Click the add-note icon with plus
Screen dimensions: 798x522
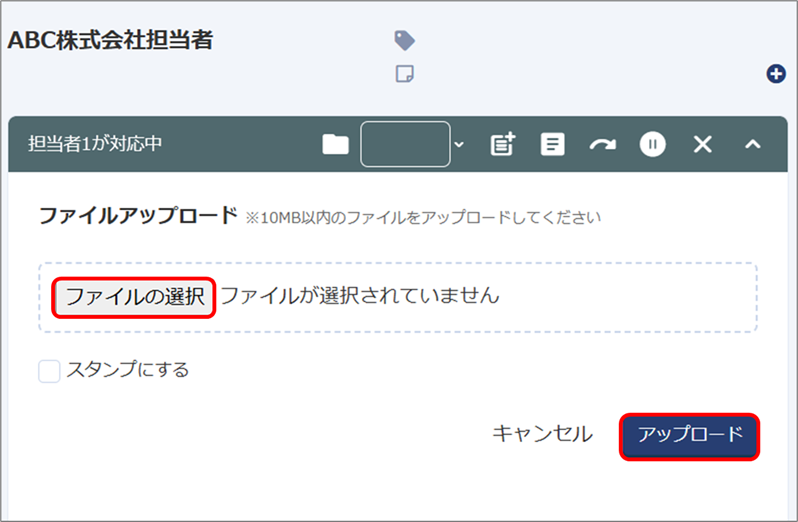[x=503, y=144]
